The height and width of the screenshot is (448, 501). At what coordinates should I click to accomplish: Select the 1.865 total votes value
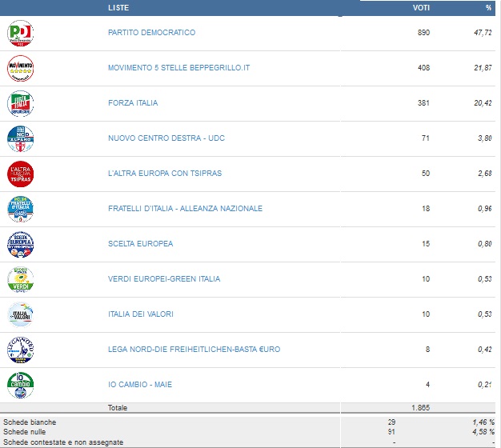(x=420, y=408)
